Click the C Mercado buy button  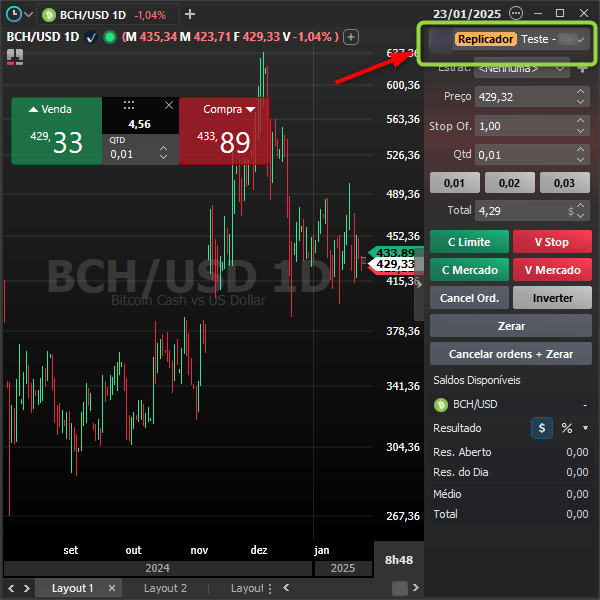click(x=469, y=270)
